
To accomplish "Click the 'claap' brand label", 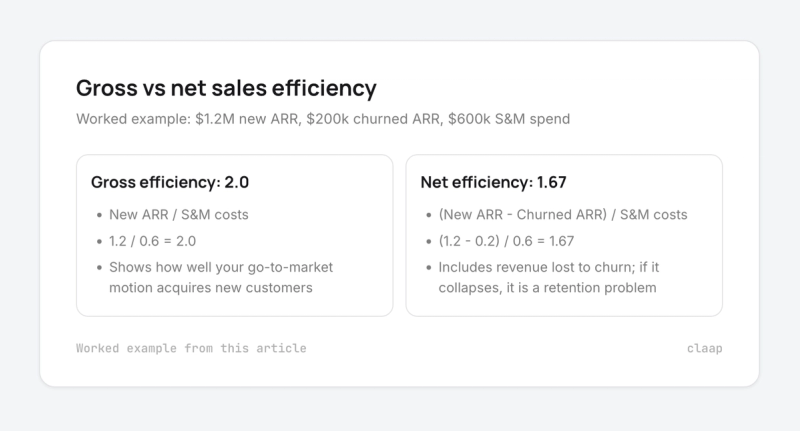I will [x=705, y=348].
